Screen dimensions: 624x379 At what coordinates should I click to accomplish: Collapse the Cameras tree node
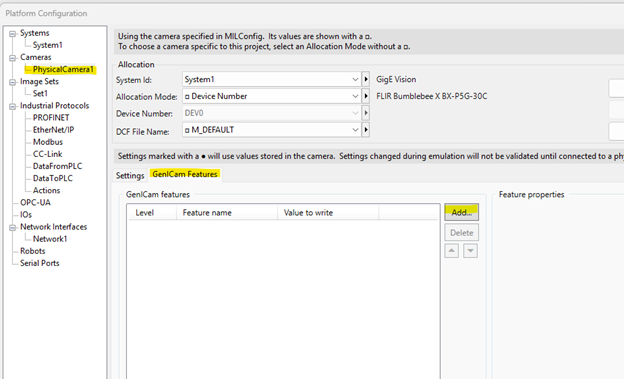(x=13, y=58)
